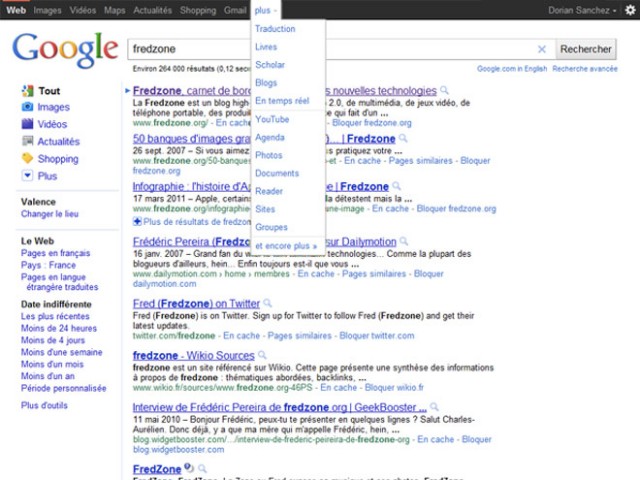This screenshot has width=640, height=480.
Task: Open Interview de Frédéric Pereira GeekBooster result
Action: click(x=280, y=407)
